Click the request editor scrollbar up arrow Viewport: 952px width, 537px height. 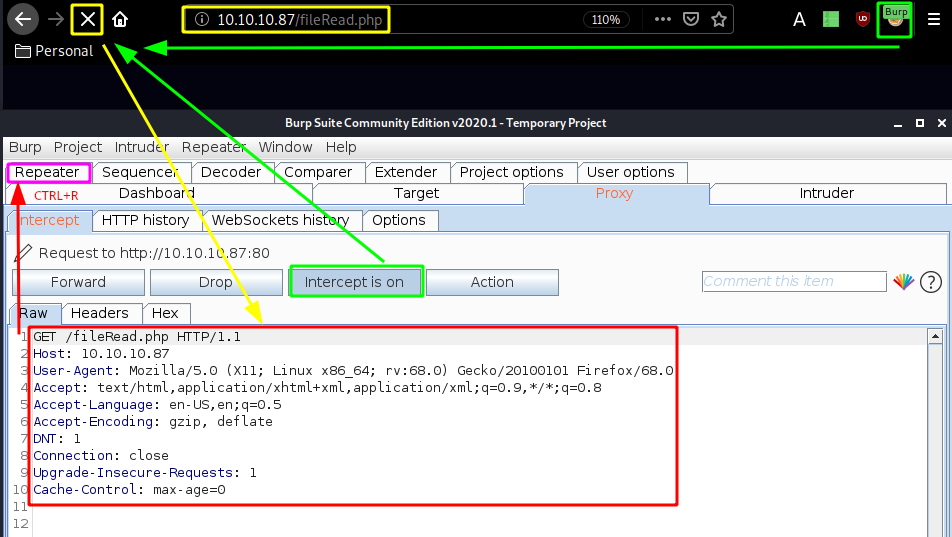click(935, 336)
